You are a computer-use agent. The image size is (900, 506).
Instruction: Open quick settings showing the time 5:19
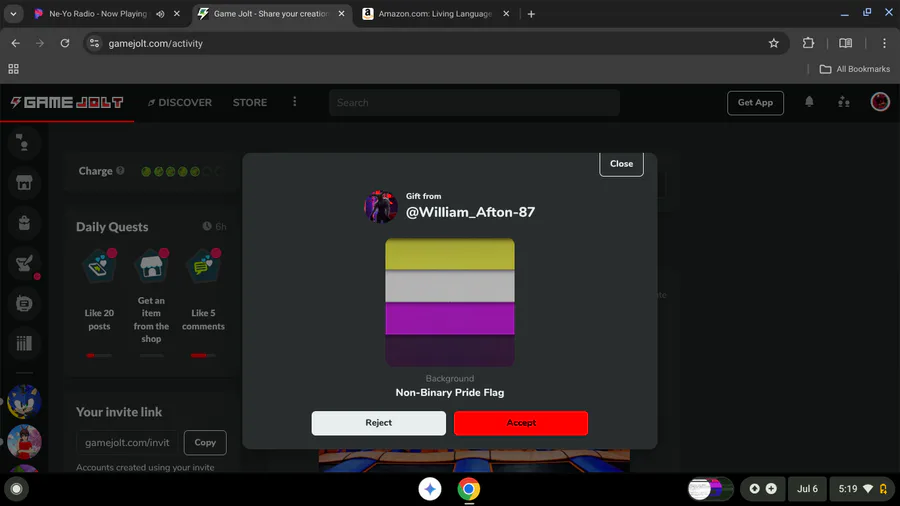pos(863,489)
